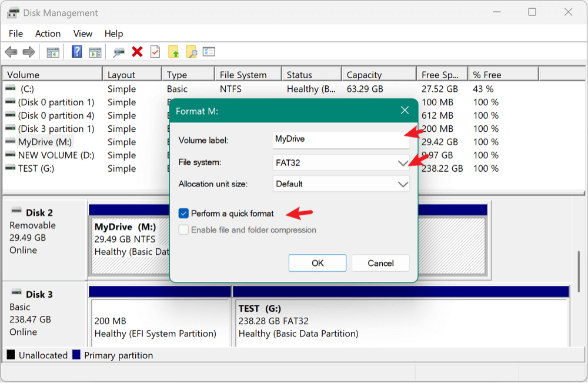Click the Primary partition color legend swatch
Image resolution: width=588 pixels, height=383 pixels.
pos(75,355)
